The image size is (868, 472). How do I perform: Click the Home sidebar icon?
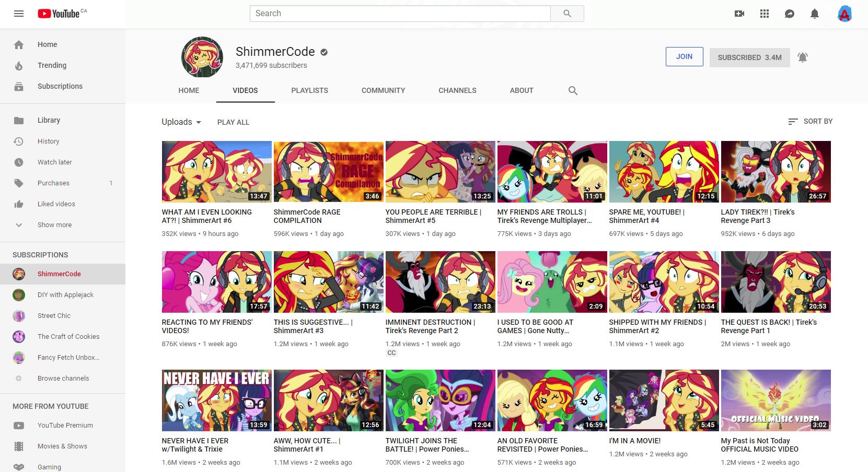point(19,45)
